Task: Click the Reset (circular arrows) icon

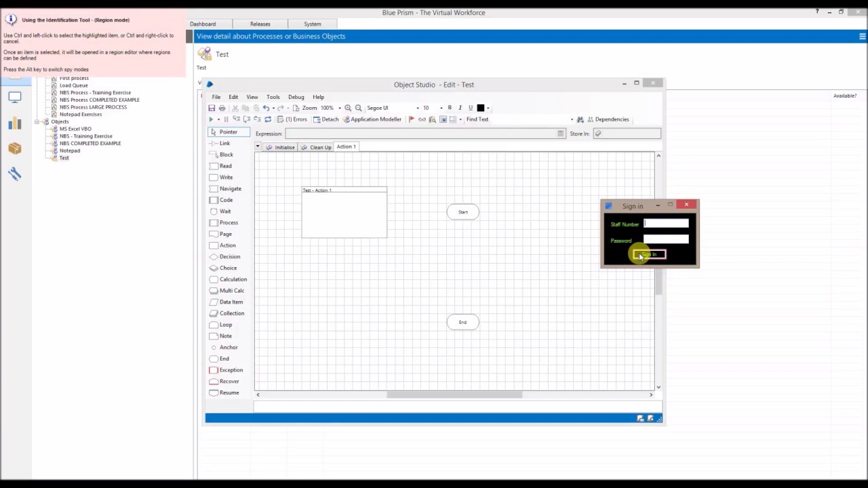Action: [268, 119]
